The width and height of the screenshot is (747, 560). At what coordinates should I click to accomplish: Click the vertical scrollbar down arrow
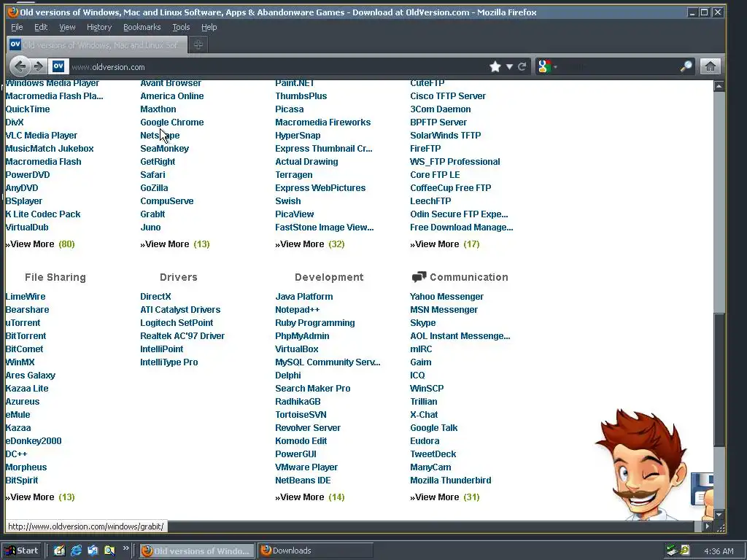click(719, 515)
